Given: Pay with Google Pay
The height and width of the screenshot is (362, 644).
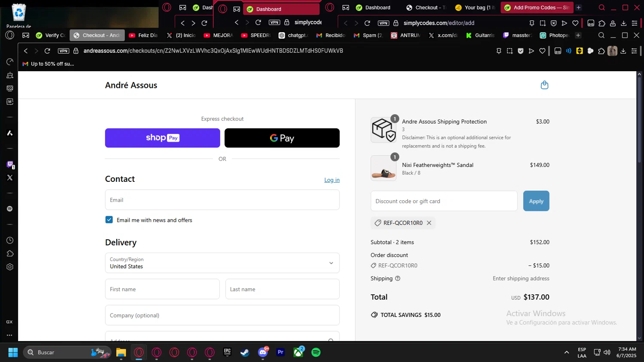Looking at the screenshot, I should [282, 138].
